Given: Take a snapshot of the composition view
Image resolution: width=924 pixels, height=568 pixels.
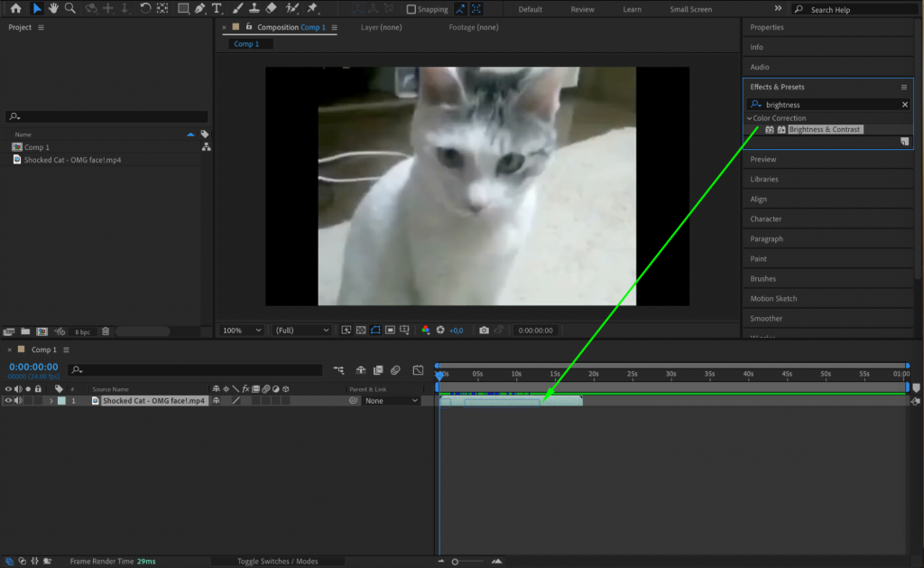Looking at the screenshot, I should 485,330.
